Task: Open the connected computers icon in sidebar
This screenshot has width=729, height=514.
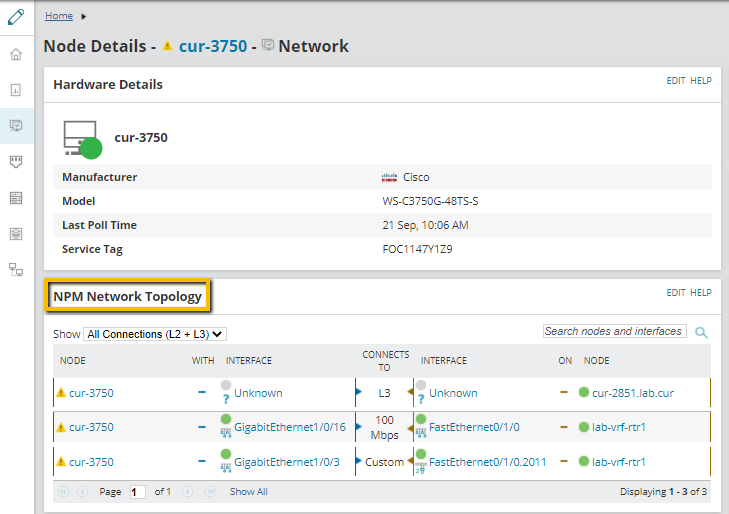Action: 16,270
